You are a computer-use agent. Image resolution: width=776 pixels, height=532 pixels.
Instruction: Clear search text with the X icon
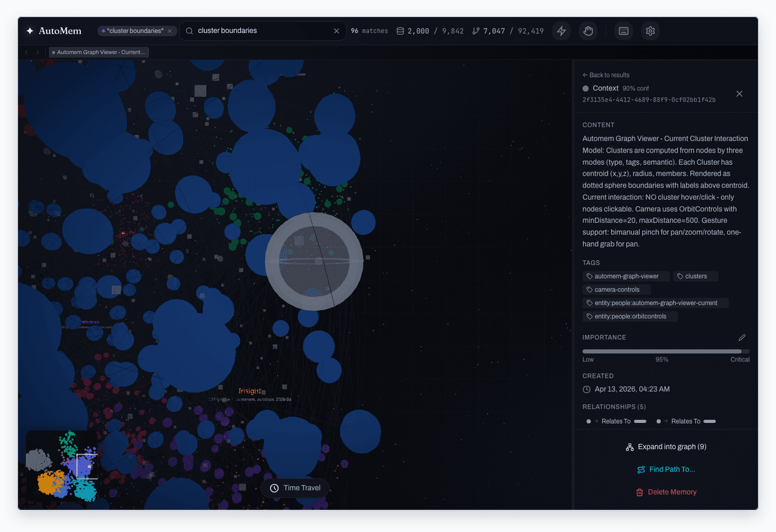coord(336,30)
